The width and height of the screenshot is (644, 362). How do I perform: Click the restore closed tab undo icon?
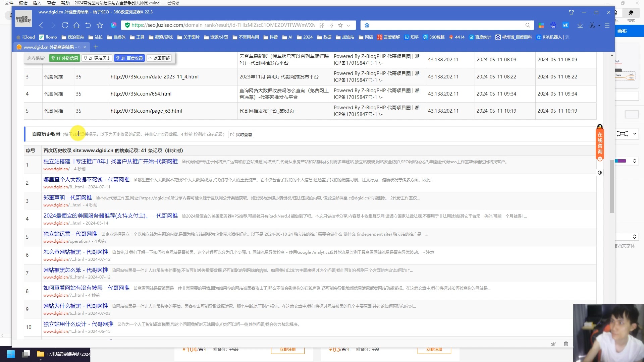coord(88,25)
